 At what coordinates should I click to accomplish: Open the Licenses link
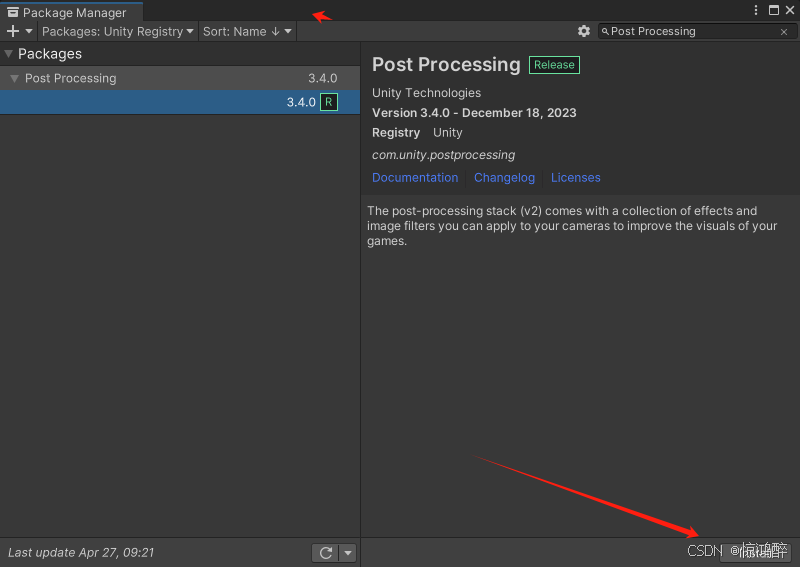pos(576,178)
